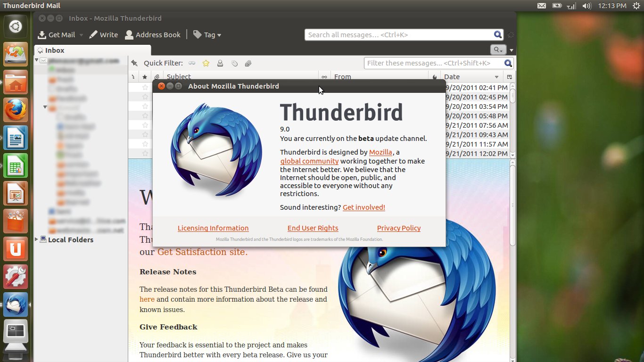Click the welcome page vertical scrollbar
Image resolution: width=644 pixels, height=362 pixels.
pyautogui.click(x=512, y=261)
